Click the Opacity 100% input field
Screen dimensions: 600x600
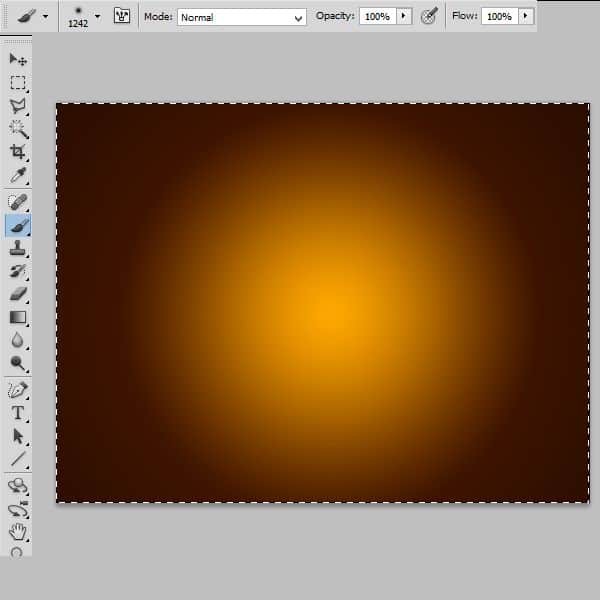tap(377, 16)
